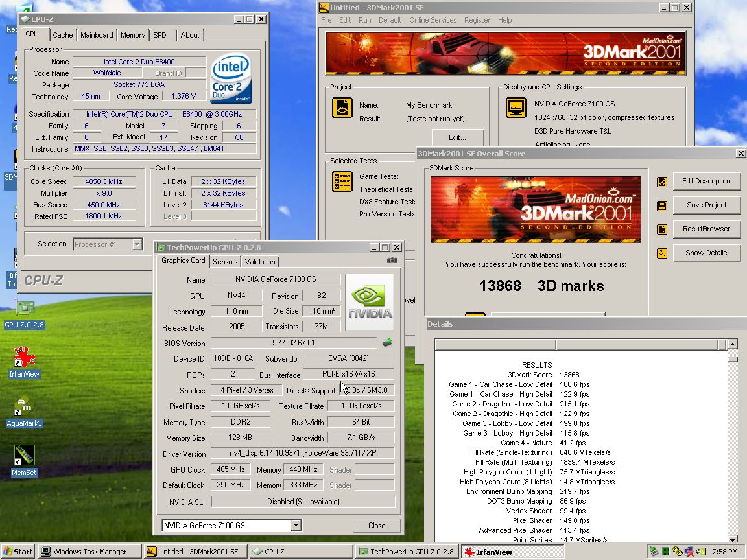The image size is (747, 560).
Task: Click the icon beside ResultBrowser
Action: coord(661,229)
